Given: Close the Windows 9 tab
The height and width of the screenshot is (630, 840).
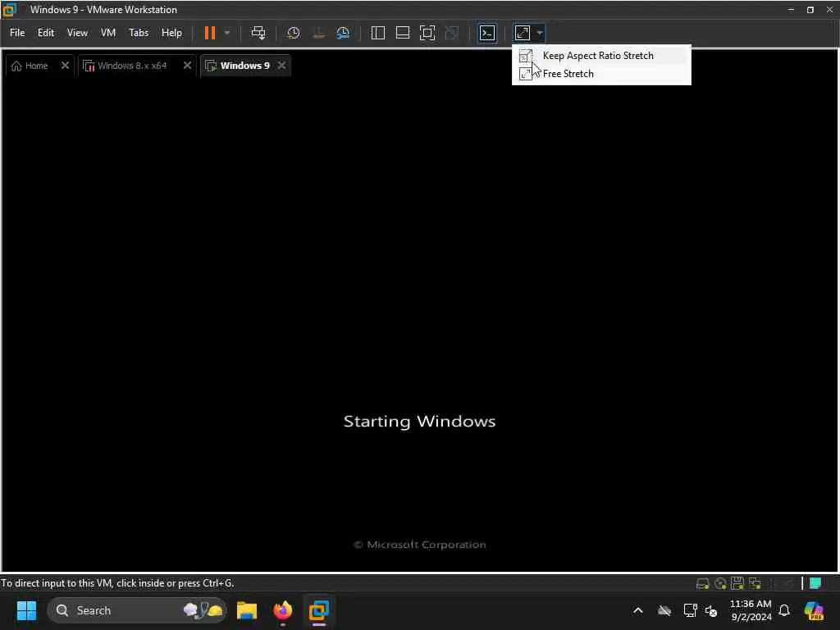Looking at the screenshot, I should [282, 66].
